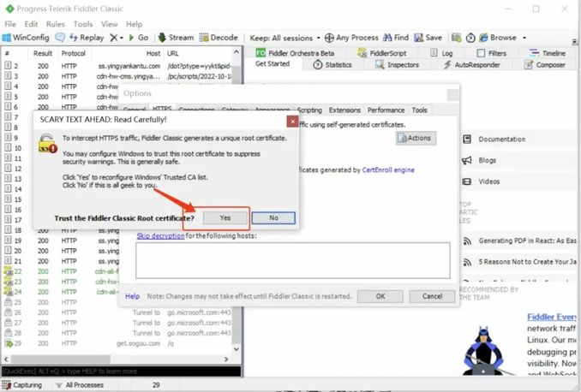Click Yes to trust root certificate

click(x=225, y=218)
